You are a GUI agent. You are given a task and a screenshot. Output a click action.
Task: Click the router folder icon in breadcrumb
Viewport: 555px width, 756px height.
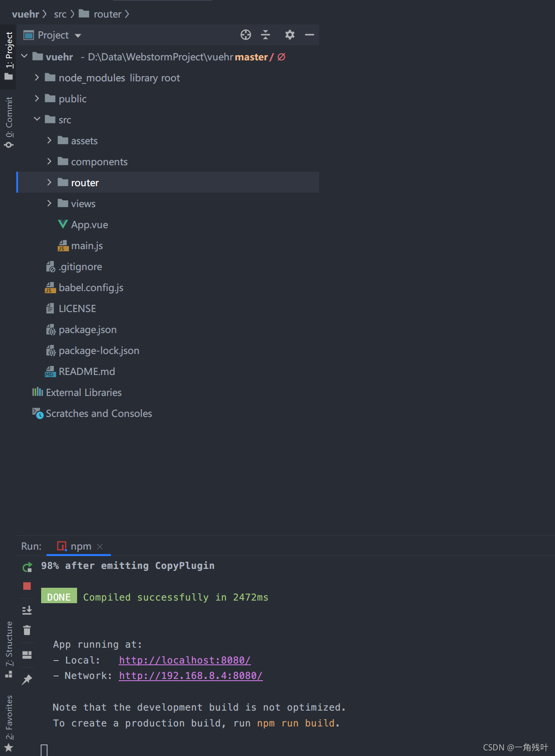point(84,14)
